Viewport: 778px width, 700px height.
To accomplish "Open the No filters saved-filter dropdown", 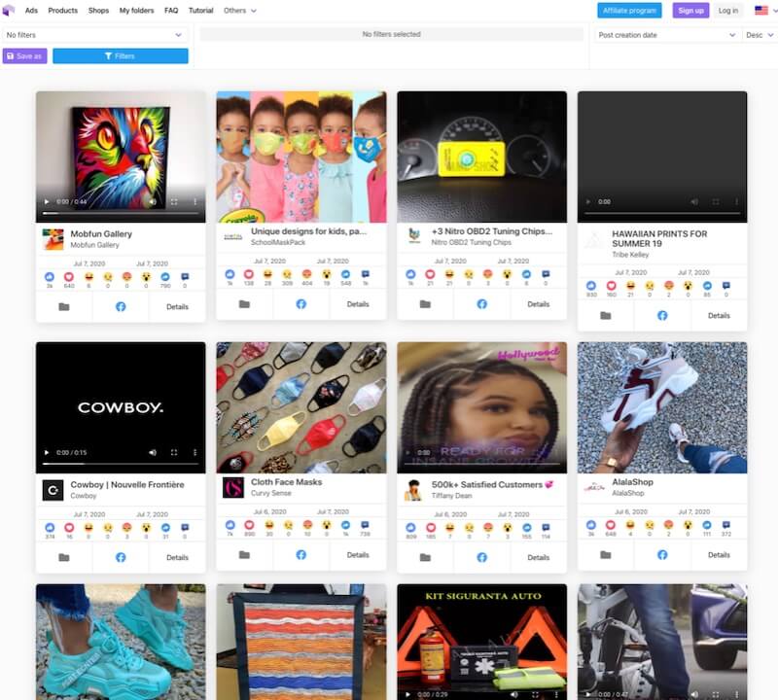I will (93, 35).
